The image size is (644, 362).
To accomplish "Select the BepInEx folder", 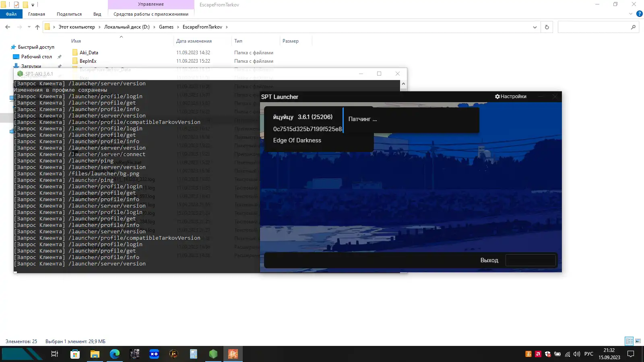I will 88,61.
